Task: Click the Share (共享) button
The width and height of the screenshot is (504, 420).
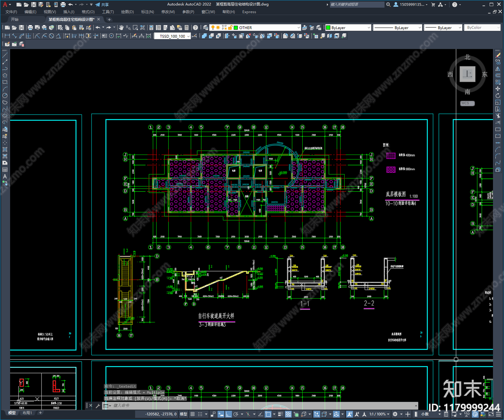Action: tap(102, 4)
